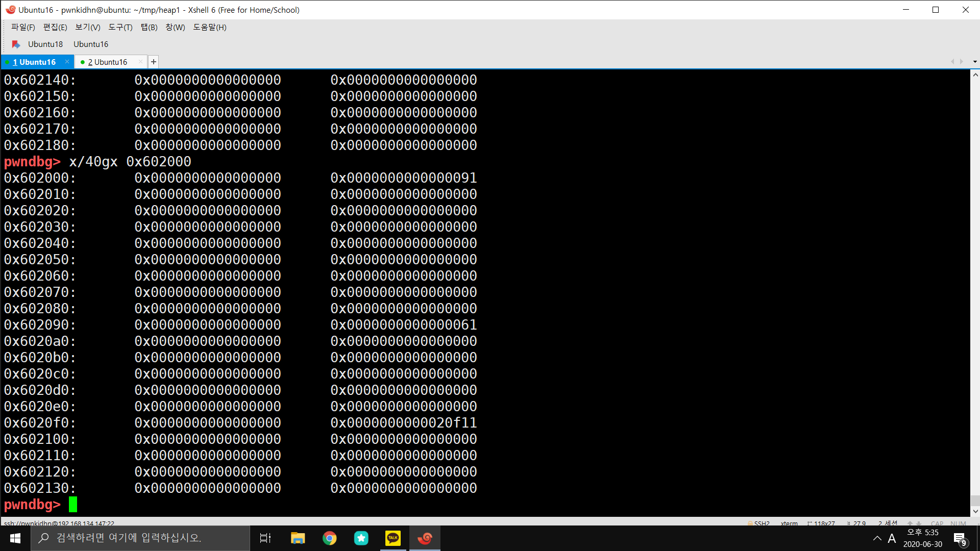Click the red flag quick-command icon

[x=16, y=44]
